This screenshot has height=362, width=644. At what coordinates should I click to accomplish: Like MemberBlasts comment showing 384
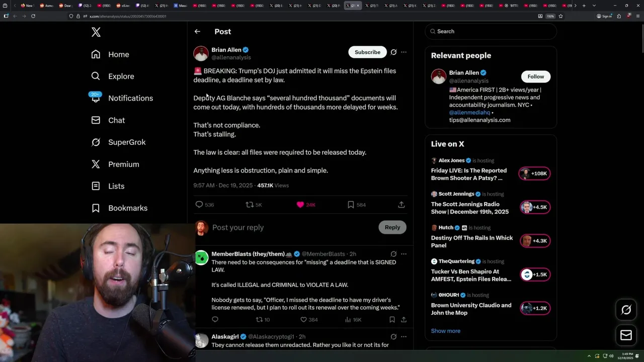[x=309, y=319]
